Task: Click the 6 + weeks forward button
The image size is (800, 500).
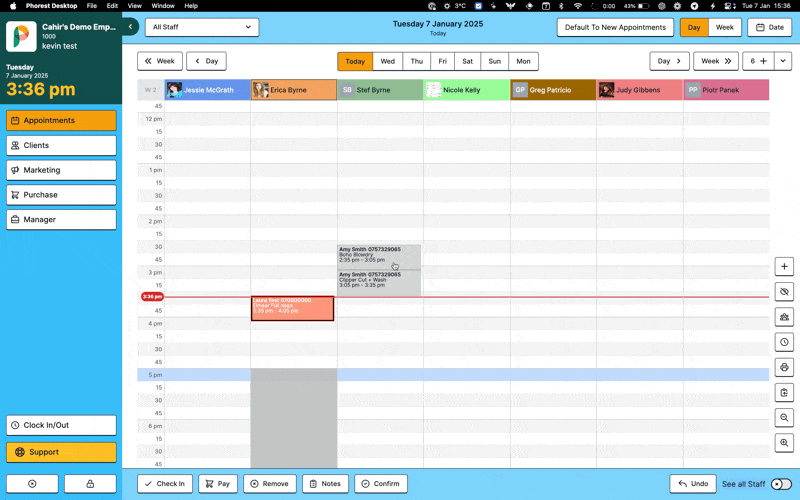Action: click(758, 61)
